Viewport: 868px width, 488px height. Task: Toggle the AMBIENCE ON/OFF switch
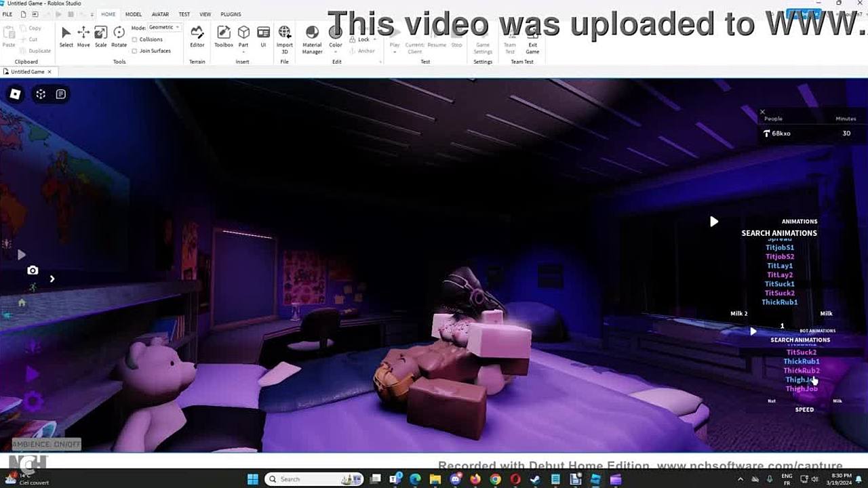pos(46,445)
